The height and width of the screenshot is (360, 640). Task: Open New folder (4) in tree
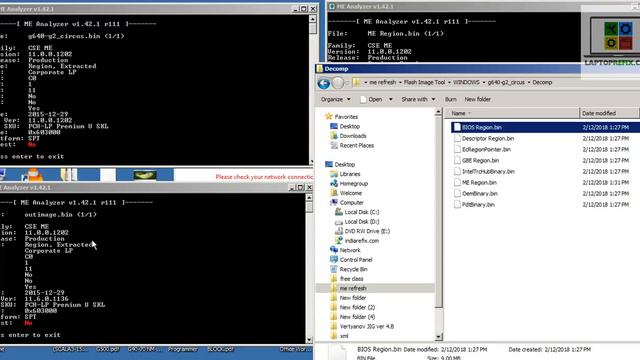coord(357,317)
